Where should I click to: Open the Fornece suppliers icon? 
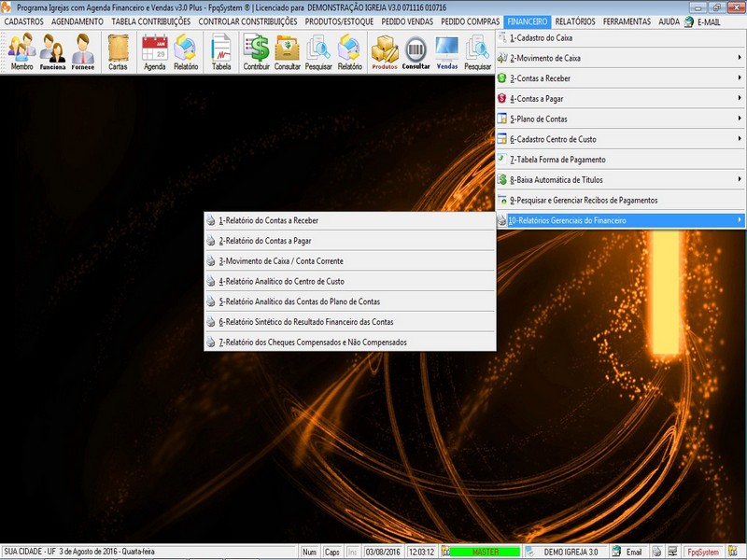pos(83,51)
